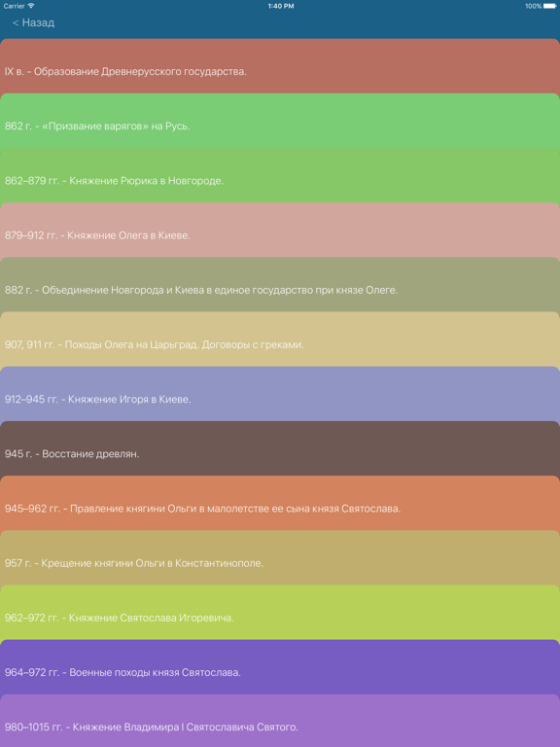Screen dimensions: 560x747
Task: Select '957 г. - Крещение княгини Ольги' entry
Action: coord(280,558)
